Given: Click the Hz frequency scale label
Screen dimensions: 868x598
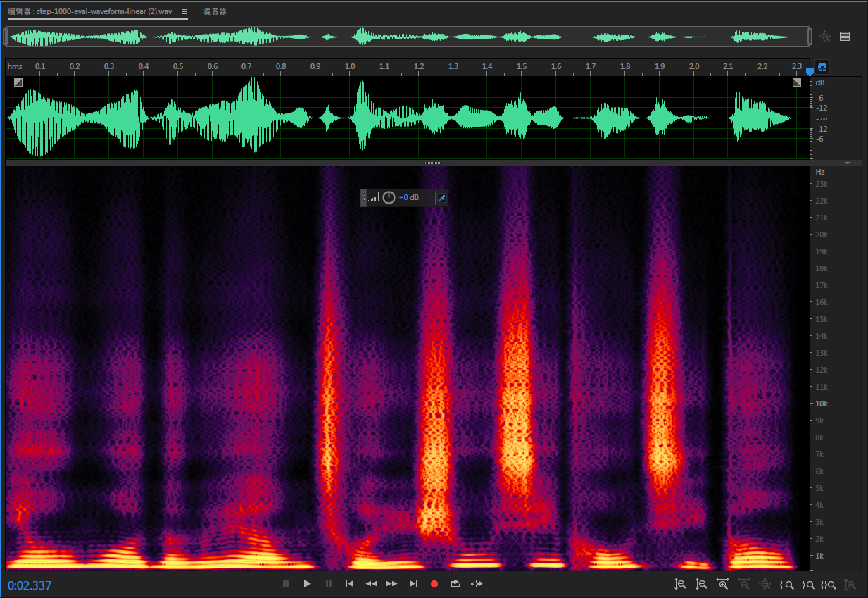Looking at the screenshot, I should (x=820, y=172).
